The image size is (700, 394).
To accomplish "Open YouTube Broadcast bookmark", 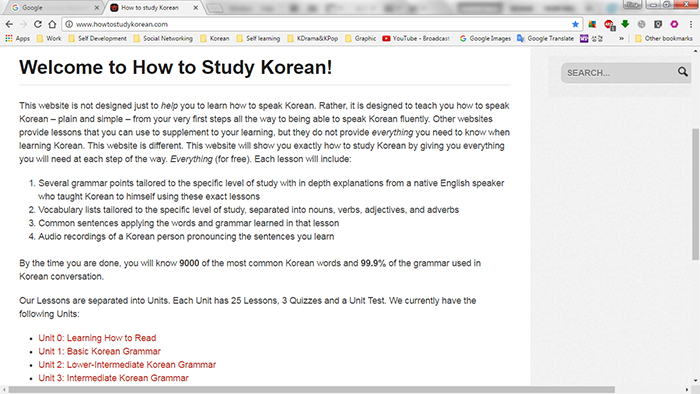I will tap(416, 38).
